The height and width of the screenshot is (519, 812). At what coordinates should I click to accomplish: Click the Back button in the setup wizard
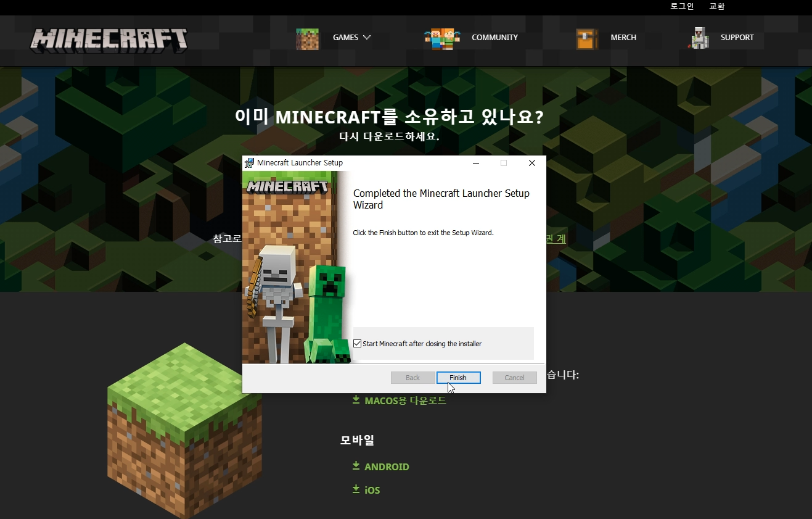[412, 378]
